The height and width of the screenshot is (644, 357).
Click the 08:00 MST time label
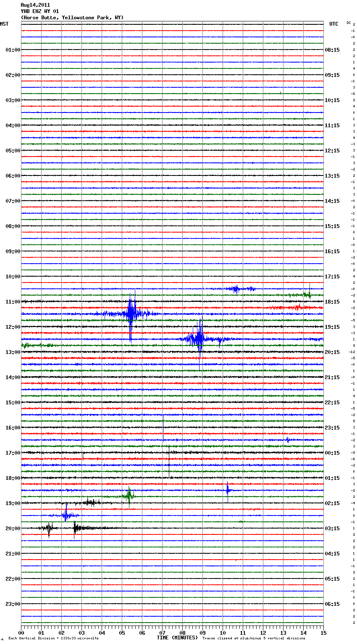tap(13, 226)
